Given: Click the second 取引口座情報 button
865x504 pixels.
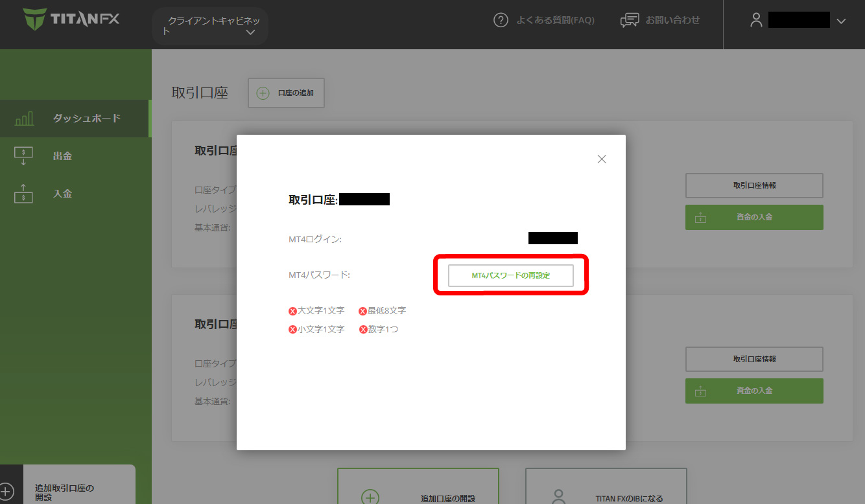Looking at the screenshot, I should coord(754,359).
